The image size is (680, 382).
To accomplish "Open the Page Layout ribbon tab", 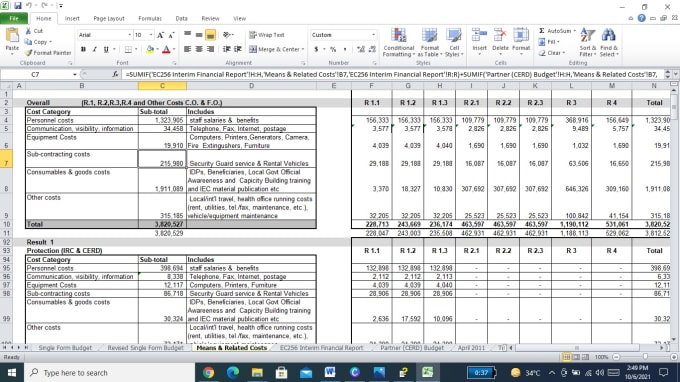I will tap(109, 19).
